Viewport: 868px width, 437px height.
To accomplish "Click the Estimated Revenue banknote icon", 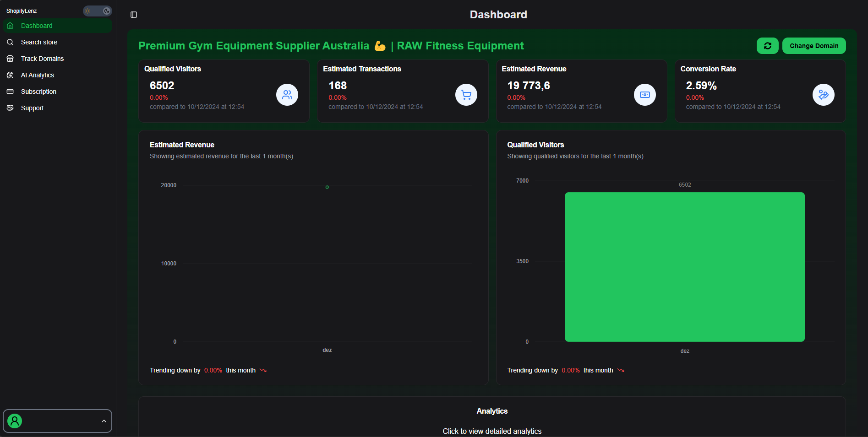I will 645,95.
